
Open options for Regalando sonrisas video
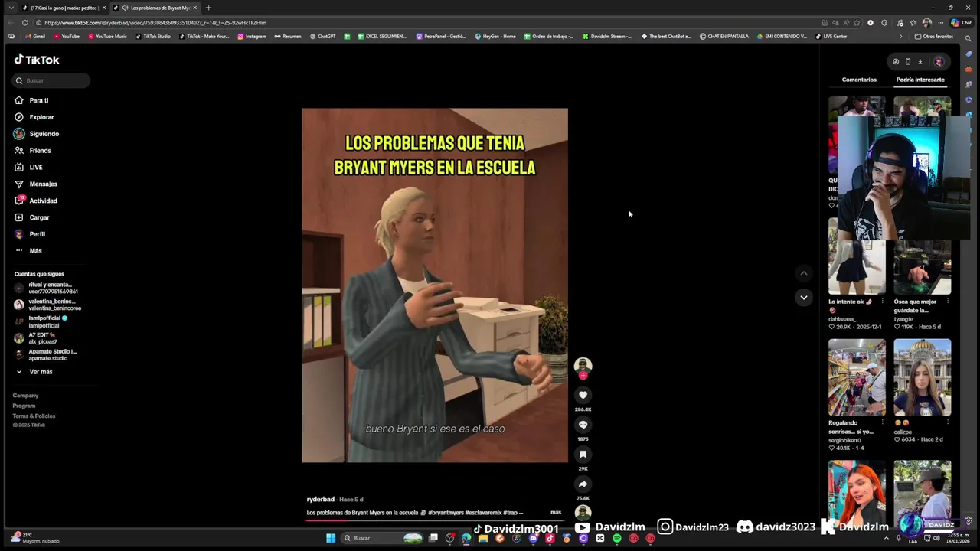click(882, 422)
